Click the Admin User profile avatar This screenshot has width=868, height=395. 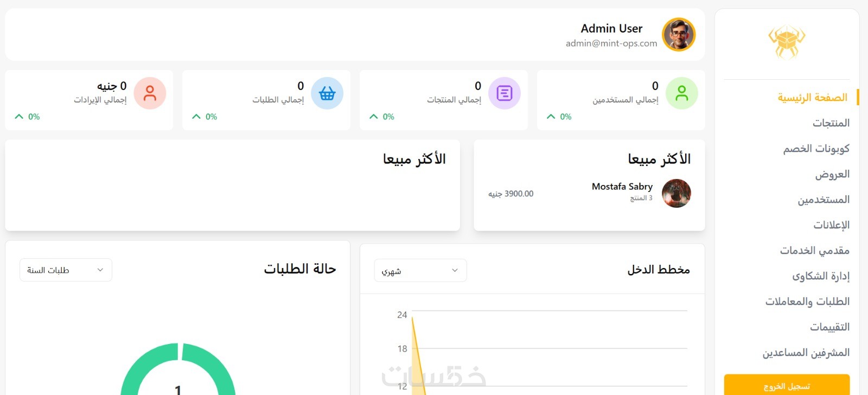[x=679, y=34]
